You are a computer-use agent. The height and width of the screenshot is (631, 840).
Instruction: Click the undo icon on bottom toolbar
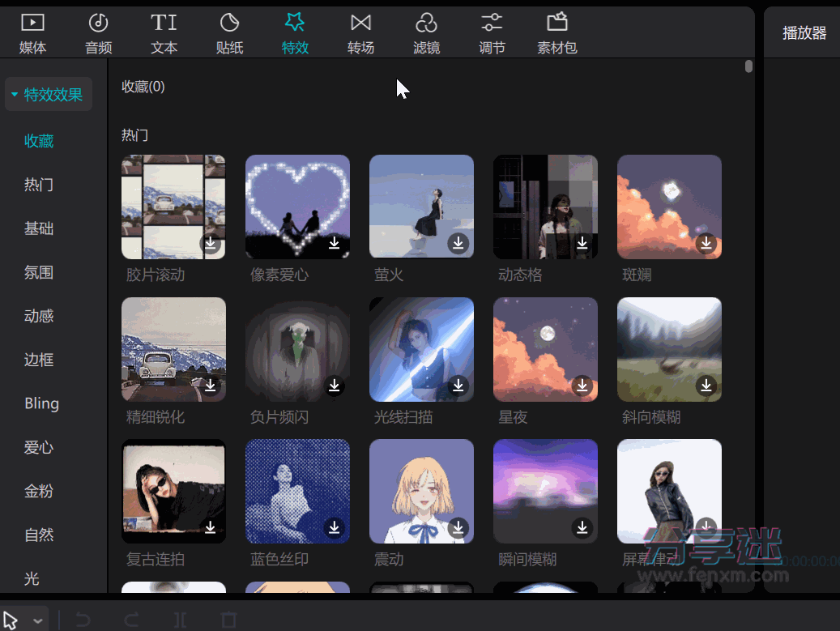click(x=82, y=619)
